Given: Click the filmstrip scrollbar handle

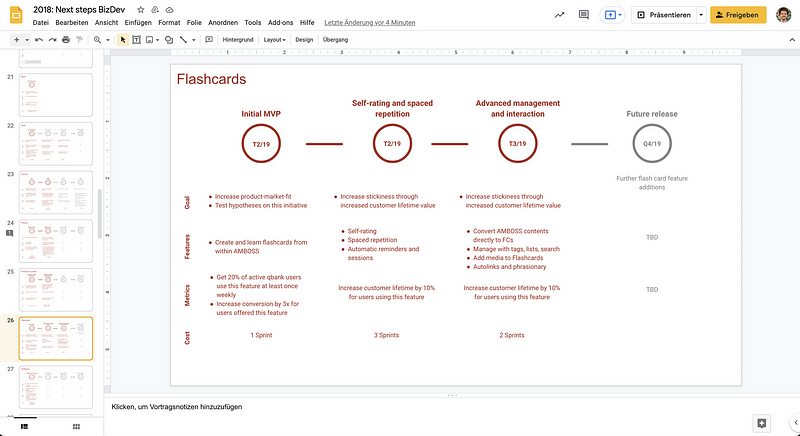Looking at the screenshot, I should pyautogui.click(x=99, y=214).
